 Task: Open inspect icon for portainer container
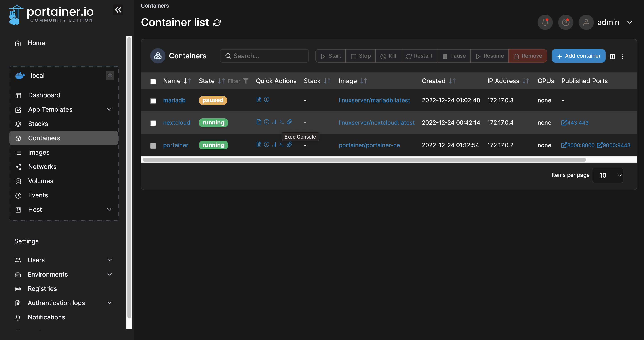pos(267,144)
